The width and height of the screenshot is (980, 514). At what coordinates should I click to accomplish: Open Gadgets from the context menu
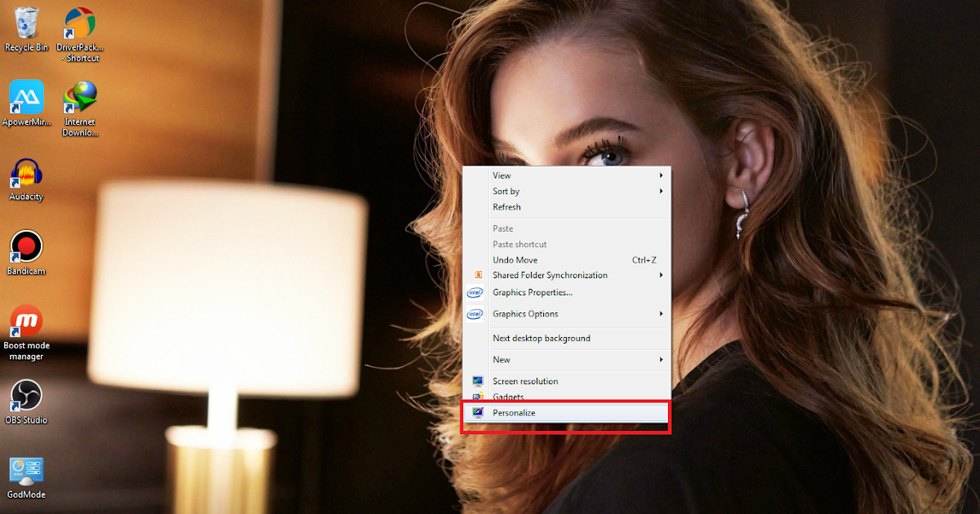pos(566,397)
